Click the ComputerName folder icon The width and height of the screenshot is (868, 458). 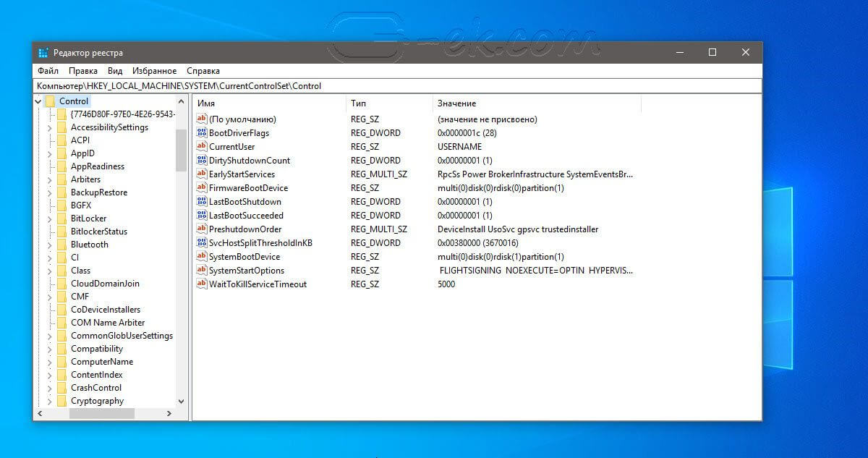click(x=61, y=362)
